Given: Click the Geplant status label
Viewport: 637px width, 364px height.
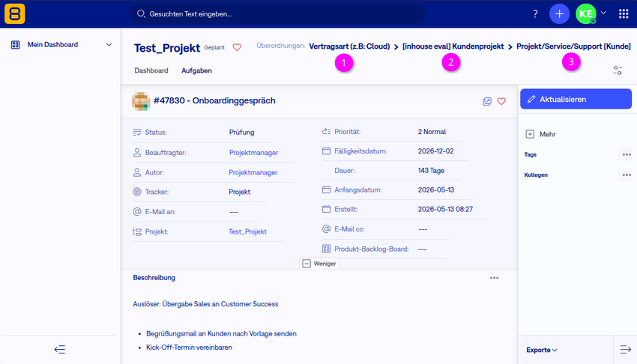Looking at the screenshot, I should pos(214,47).
